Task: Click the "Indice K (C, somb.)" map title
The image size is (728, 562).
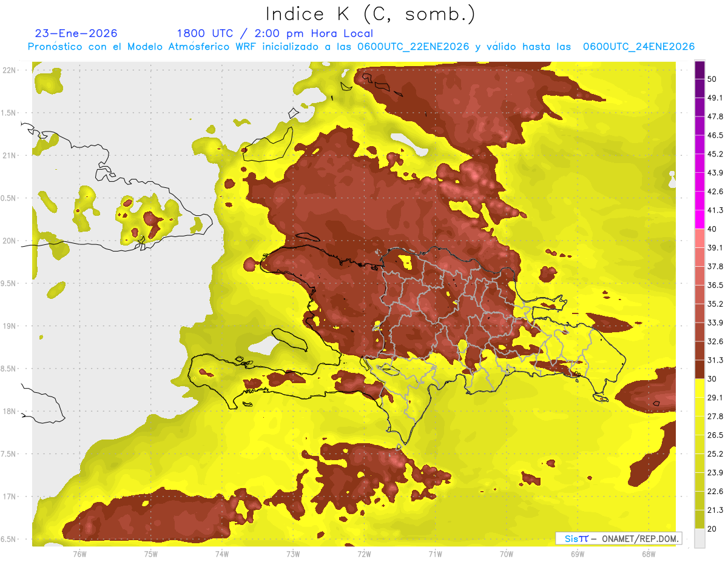Action: pos(370,15)
